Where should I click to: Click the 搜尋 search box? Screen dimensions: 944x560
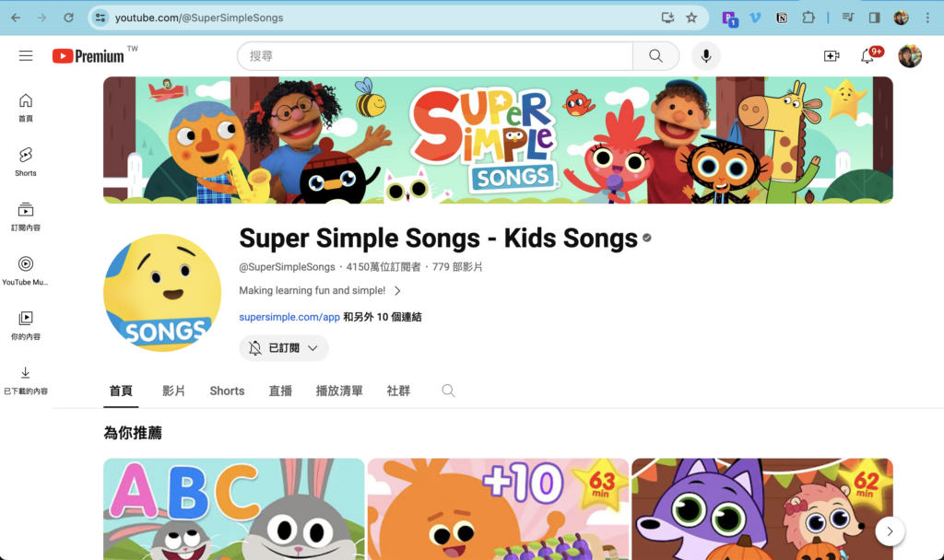pos(435,56)
